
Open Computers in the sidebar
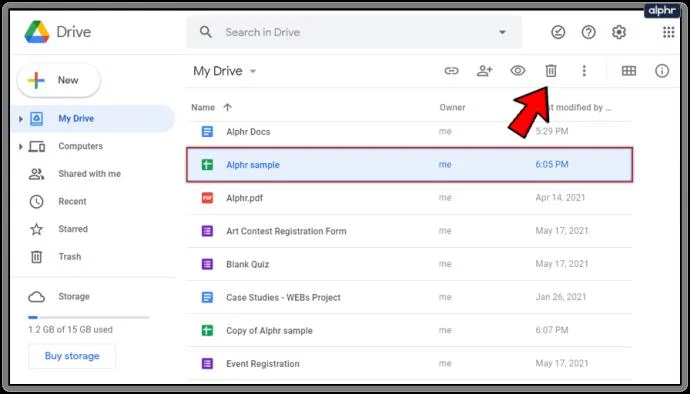point(80,146)
